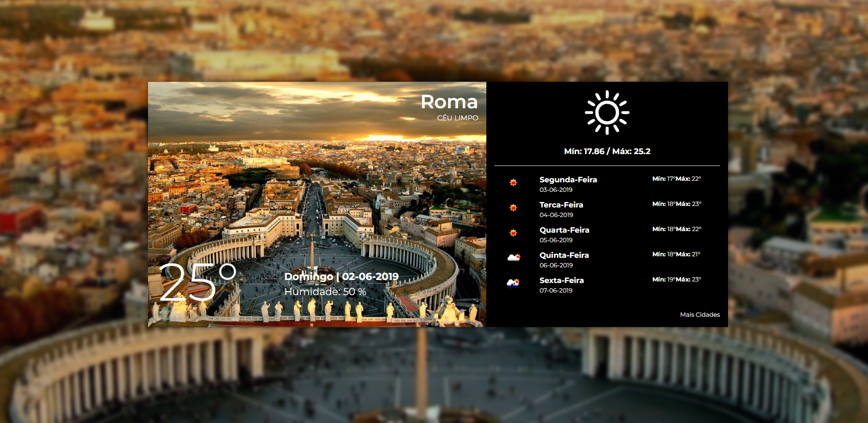Click Mín: 18° Máx: 23° for Terca-Feira
Image resolution: width=868 pixels, height=423 pixels.
point(677,204)
